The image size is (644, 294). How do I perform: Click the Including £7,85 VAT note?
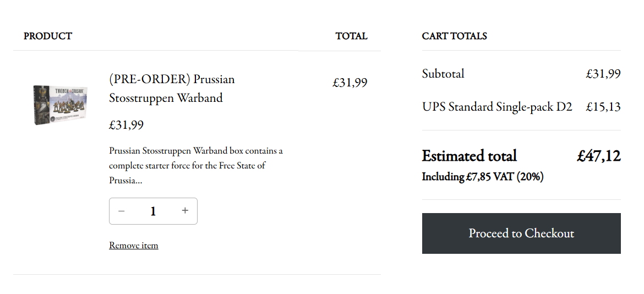(x=482, y=177)
